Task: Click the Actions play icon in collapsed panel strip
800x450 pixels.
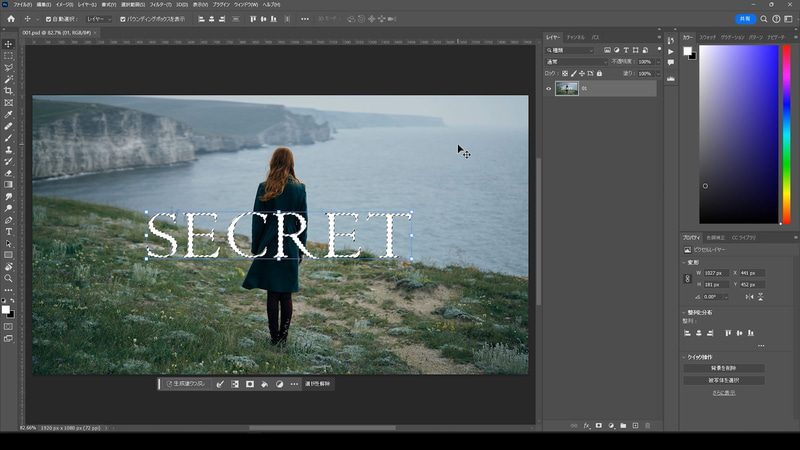Action: (x=670, y=52)
